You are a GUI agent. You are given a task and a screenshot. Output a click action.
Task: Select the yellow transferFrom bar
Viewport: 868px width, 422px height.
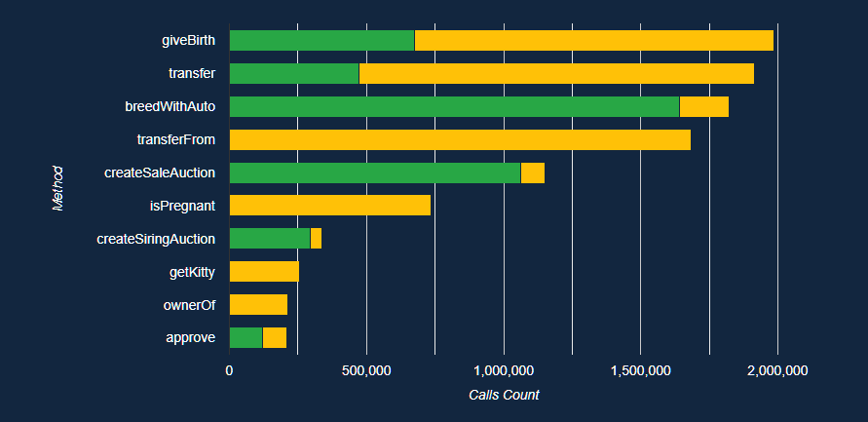460,139
